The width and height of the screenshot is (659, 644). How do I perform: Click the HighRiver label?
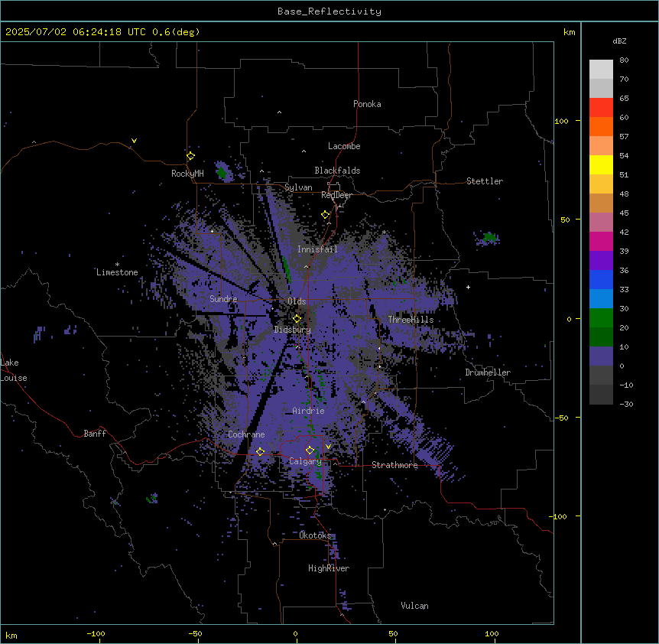pyautogui.click(x=329, y=568)
